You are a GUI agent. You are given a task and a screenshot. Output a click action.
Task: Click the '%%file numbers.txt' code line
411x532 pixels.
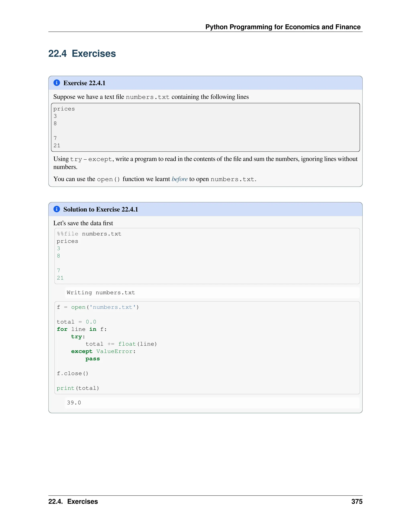(x=89, y=234)
